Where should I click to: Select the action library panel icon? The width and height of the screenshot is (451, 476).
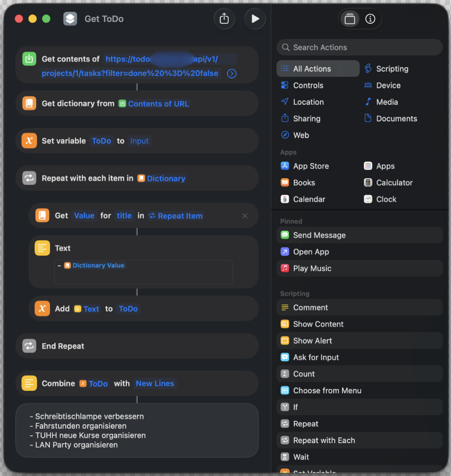[x=350, y=18]
